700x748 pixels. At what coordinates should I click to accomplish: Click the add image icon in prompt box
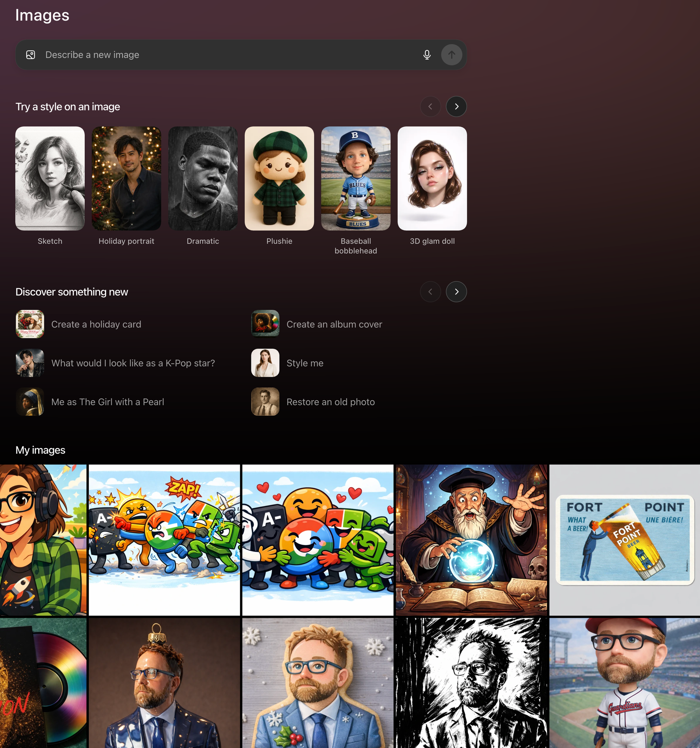(30, 55)
